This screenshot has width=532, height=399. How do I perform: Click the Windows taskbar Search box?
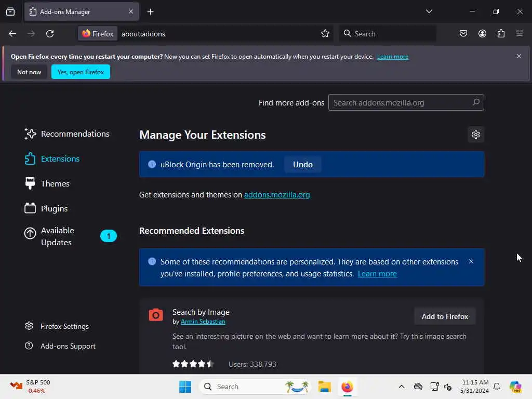(x=255, y=387)
